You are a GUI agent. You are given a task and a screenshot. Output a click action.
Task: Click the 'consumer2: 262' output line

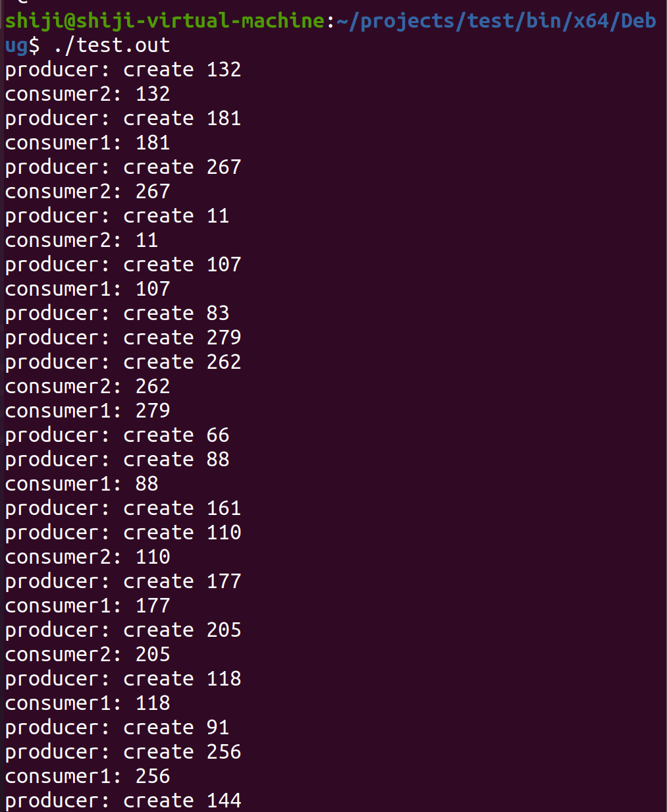[88, 387]
